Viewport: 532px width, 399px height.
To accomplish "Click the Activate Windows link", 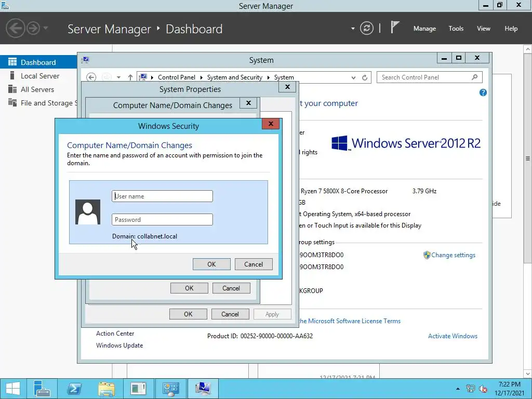I will click(x=453, y=336).
